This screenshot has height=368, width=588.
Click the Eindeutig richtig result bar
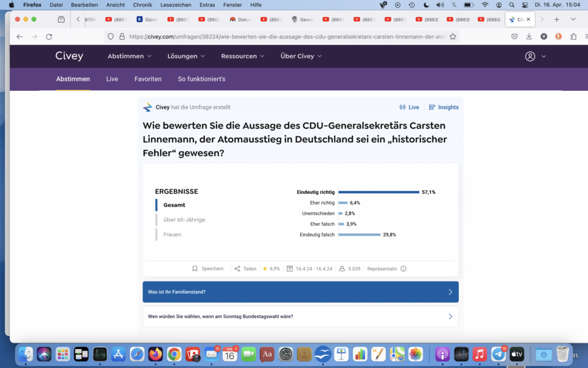click(x=378, y=192)
